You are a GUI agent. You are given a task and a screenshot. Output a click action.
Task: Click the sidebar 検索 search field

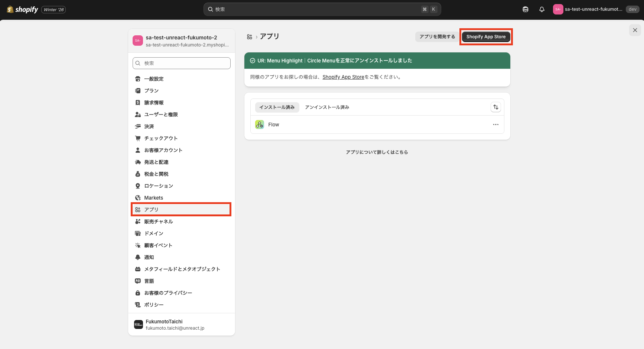coord(181,63)
